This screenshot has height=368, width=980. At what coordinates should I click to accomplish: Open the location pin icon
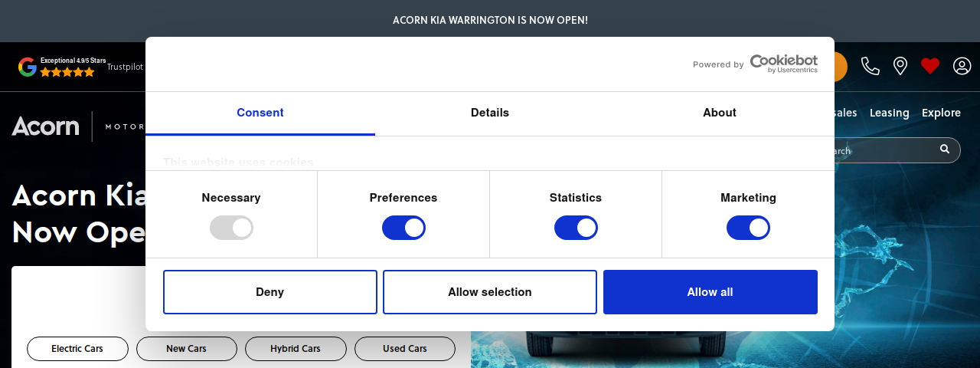click(x=900, y=66)
